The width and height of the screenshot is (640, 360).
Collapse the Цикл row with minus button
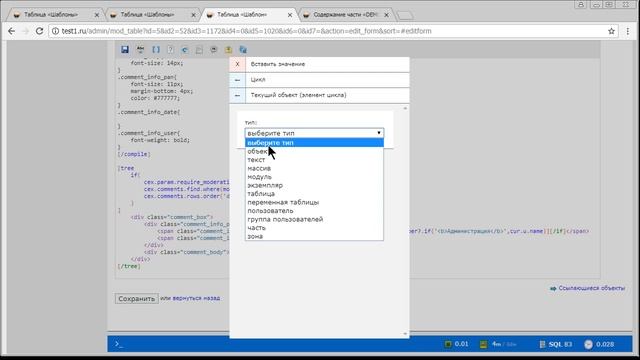coord(237,80)
